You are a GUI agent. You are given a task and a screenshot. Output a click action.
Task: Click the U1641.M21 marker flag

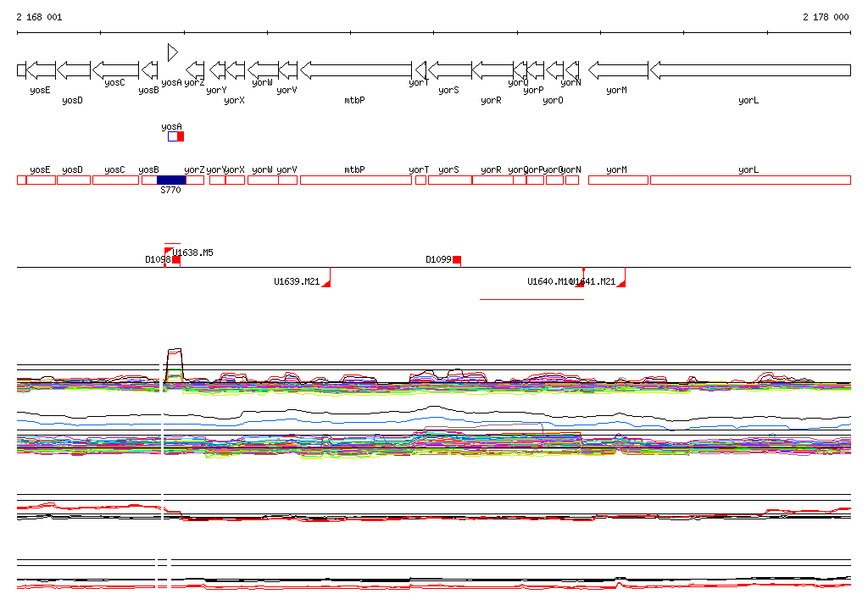(x=621, y=282)
